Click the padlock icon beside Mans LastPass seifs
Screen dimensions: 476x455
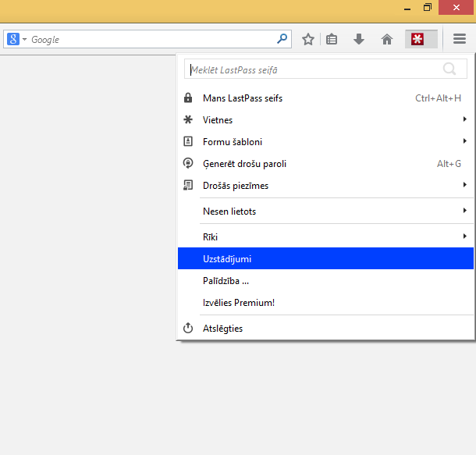(x=188, y=98)
